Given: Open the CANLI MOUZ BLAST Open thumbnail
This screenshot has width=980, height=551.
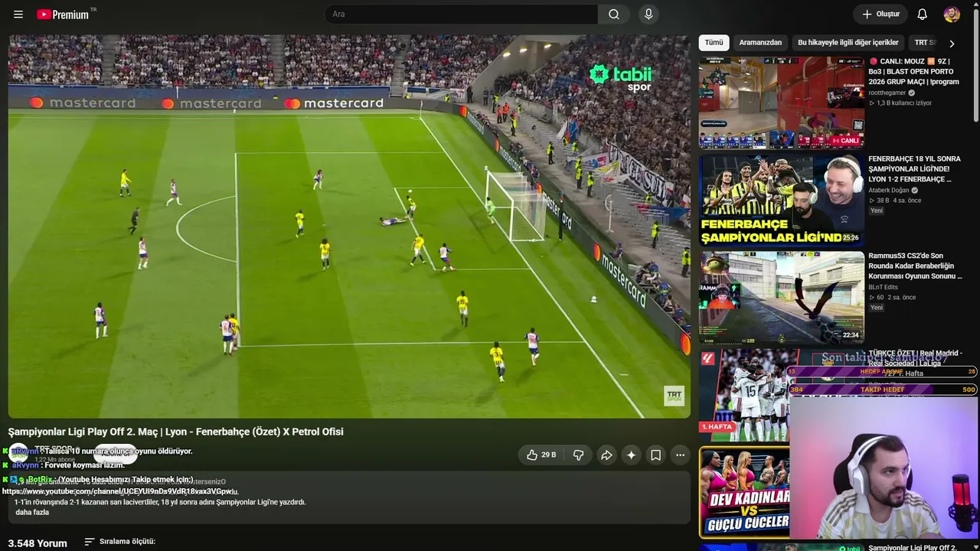Looking at the screenshot, I should (782, 103).
